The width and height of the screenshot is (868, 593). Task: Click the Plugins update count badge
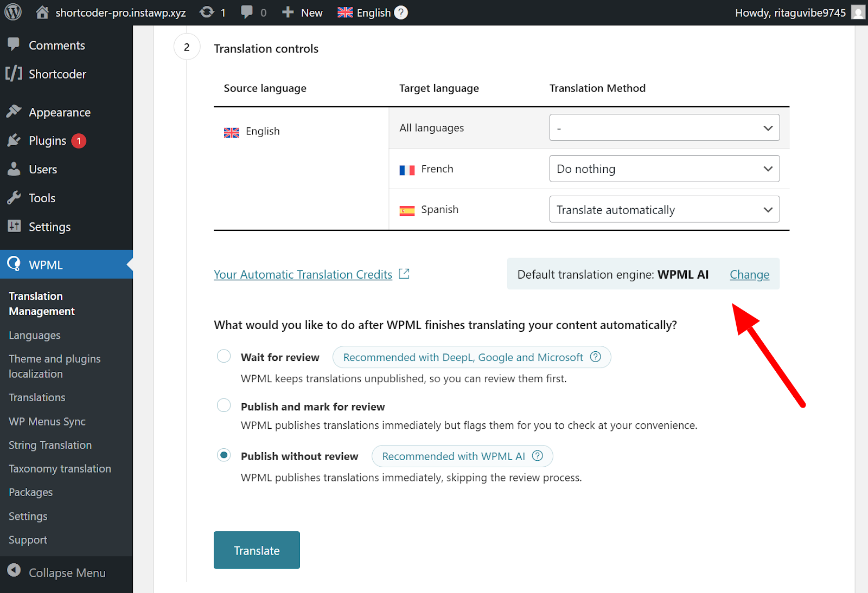coord(79,141)
